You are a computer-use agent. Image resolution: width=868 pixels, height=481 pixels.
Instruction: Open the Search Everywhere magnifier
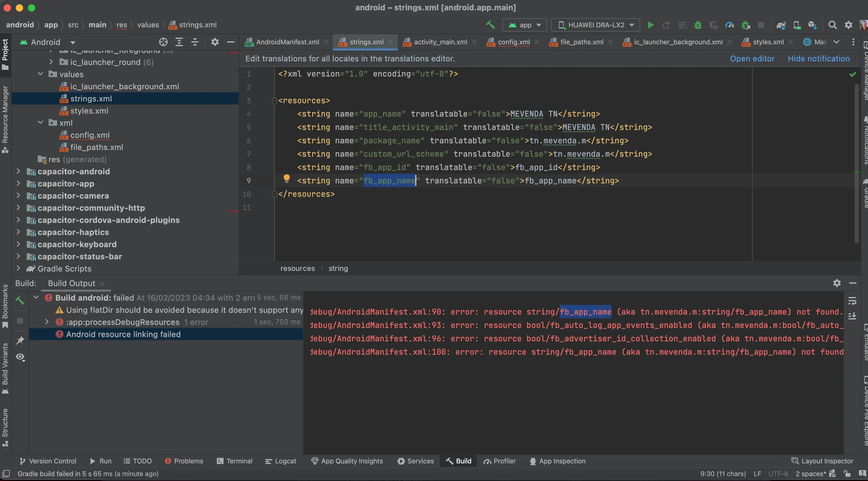(832, 25)
